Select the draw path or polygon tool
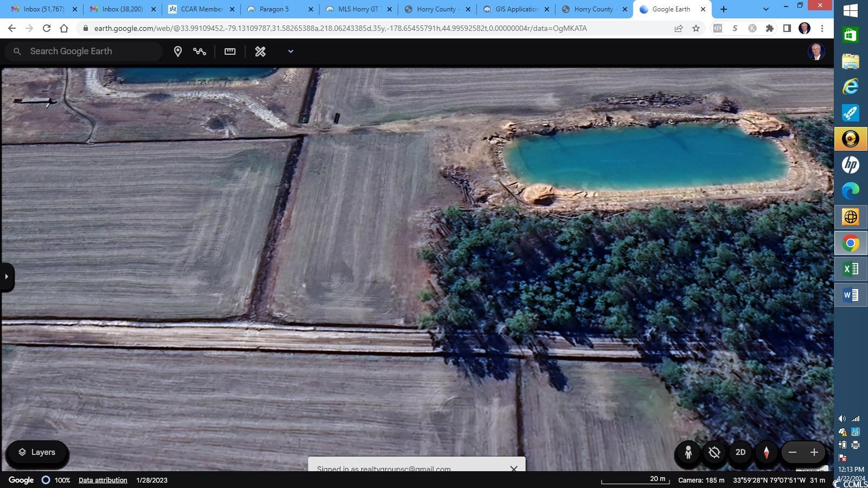The width and height of the screenshot is (868, 488). [200, 52]
